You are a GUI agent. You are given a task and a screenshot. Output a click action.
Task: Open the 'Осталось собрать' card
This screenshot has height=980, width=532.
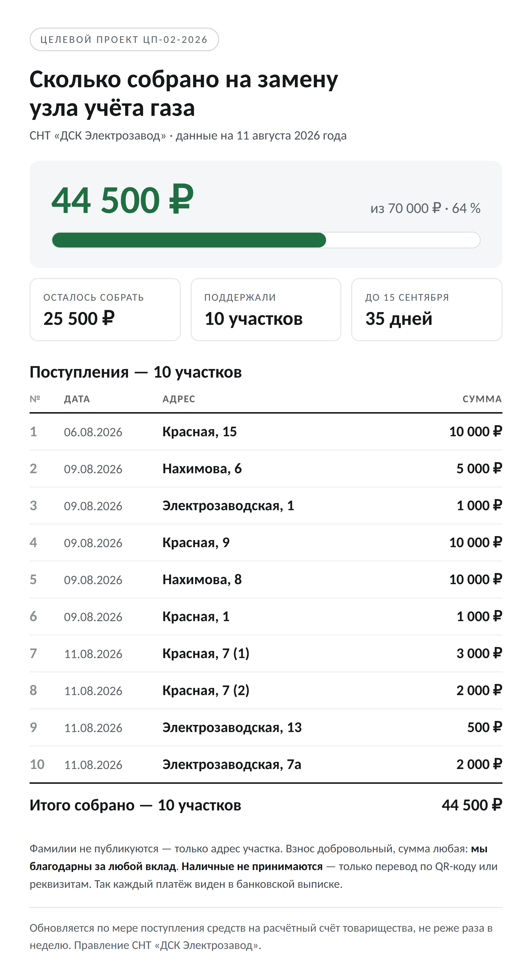click(x=105, y=309)
